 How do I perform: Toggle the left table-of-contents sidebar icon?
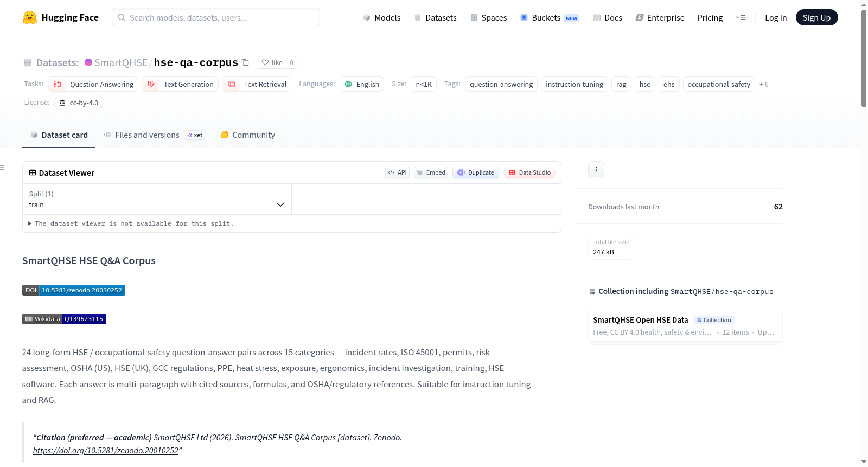[2, 168]
